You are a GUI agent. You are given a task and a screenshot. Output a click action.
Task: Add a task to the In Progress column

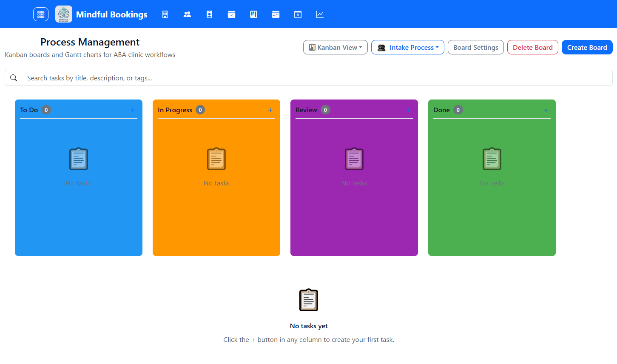coord(270,110)
